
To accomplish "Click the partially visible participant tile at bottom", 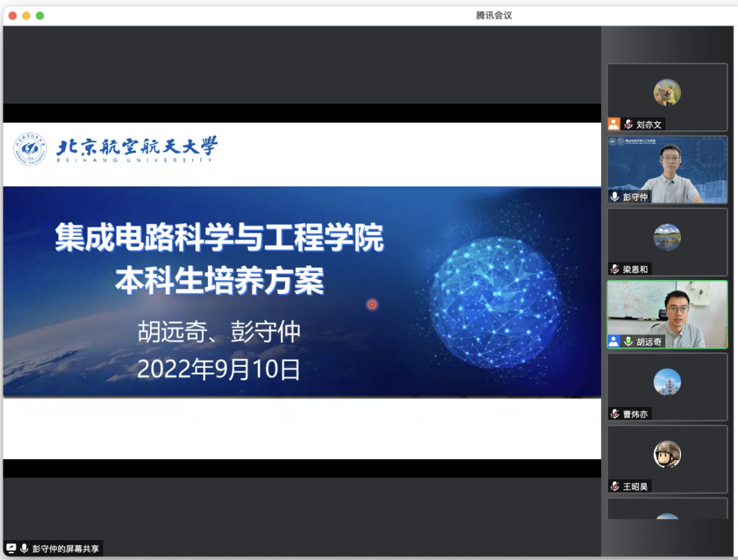I will [x=667, y=509].
